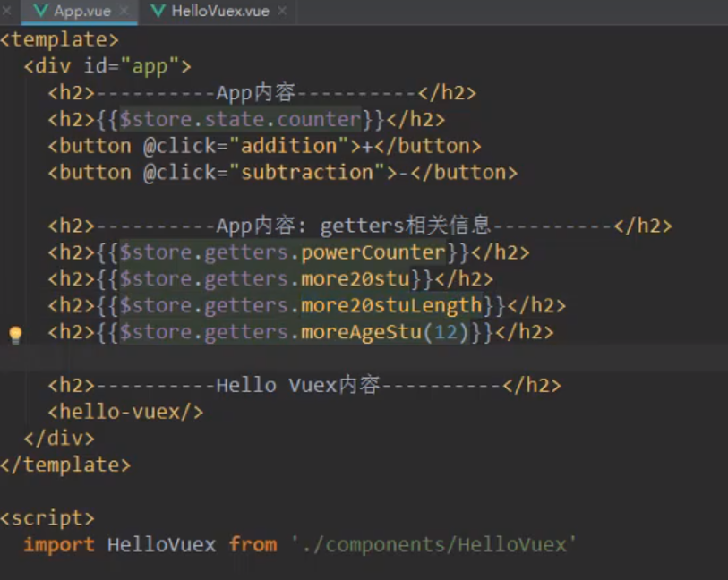Click the Hello Vuex内容 heading line
Viewport: 728px width, 580px height.
click(x=304, y=385)
